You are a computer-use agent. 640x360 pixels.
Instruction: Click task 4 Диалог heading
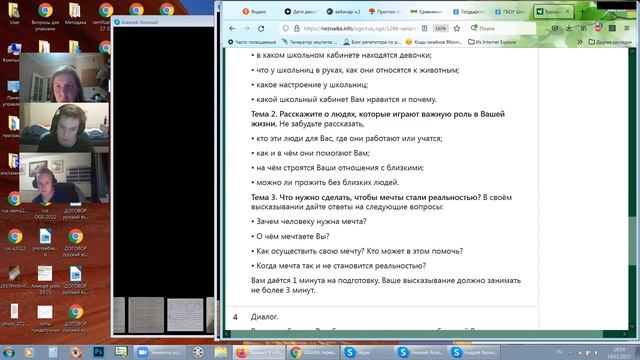pyautogui.click(x=264, y=317)
